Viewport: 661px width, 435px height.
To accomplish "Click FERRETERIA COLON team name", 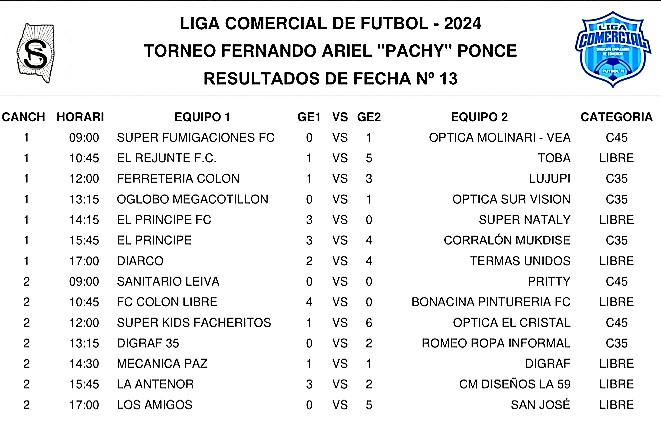I will click(x=178, y=179).
